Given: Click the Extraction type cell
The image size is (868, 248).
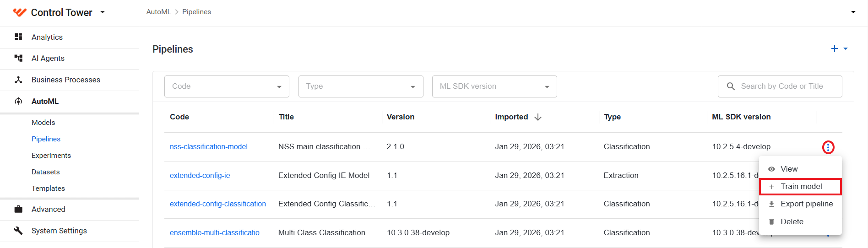Looking at the screenshot, I should 621,175.
